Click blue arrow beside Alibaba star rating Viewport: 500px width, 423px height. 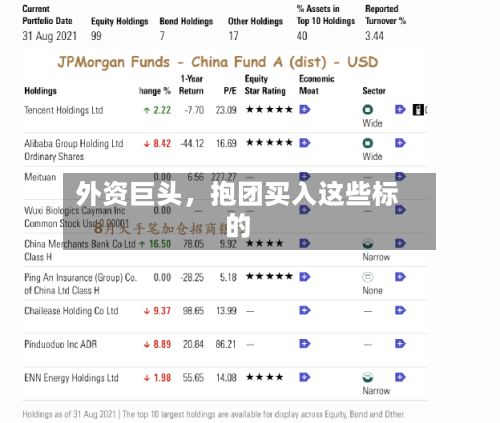[x=305, y=143]
